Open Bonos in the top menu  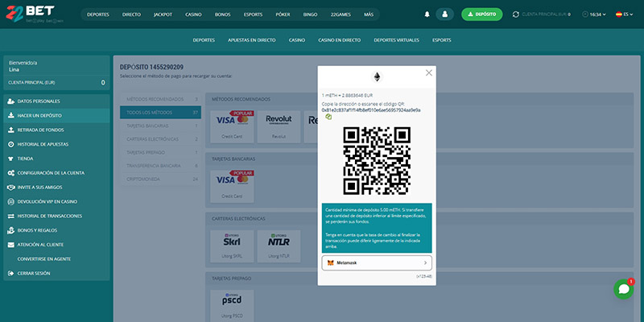(223, 14)
